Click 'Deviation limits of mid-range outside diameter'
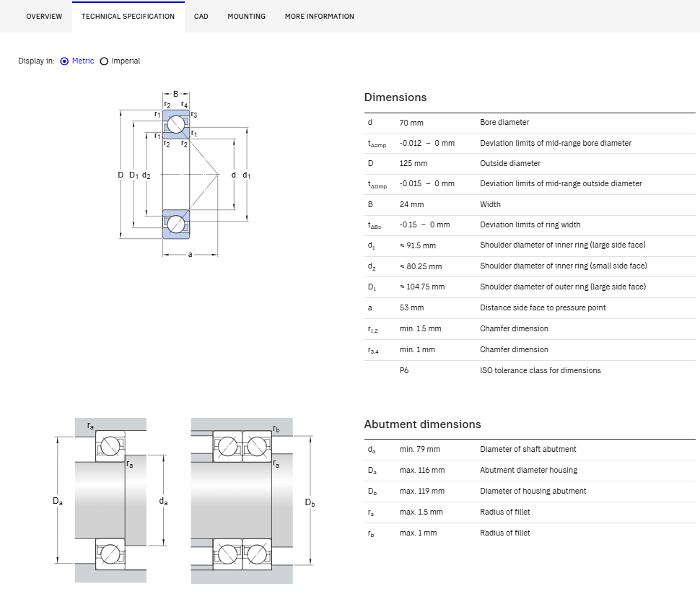 [561, 183]
